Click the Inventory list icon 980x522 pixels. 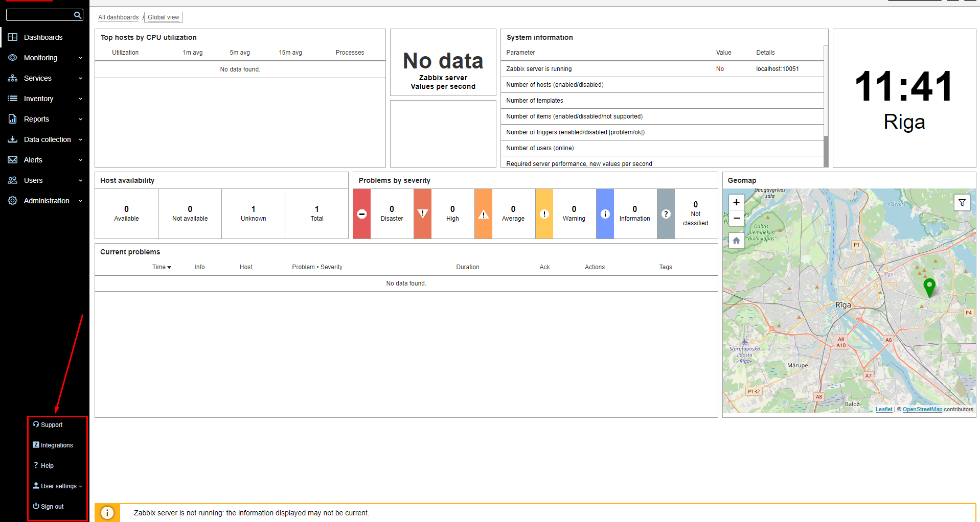(x=13, y=99)
